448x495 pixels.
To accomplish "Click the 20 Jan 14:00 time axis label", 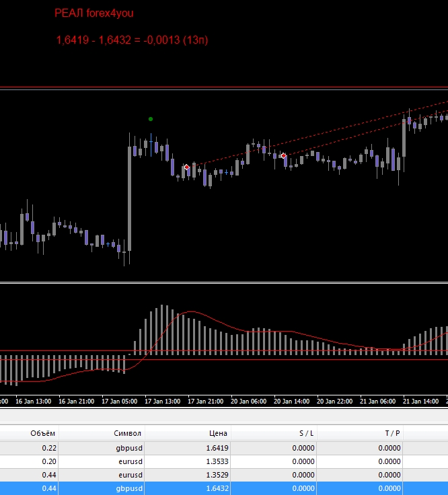I will [x=291, y=402].
